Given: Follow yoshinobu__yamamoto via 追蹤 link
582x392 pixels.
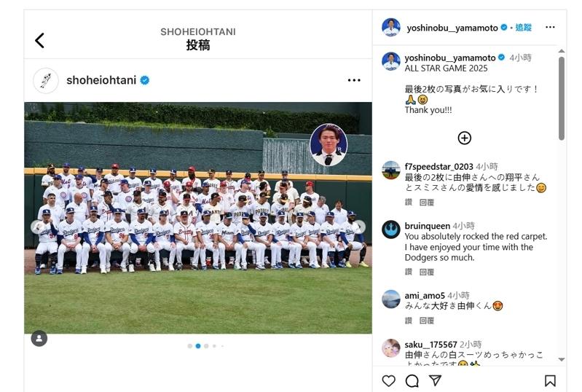Looking at the screenshot, I should (x=523, y=28).
